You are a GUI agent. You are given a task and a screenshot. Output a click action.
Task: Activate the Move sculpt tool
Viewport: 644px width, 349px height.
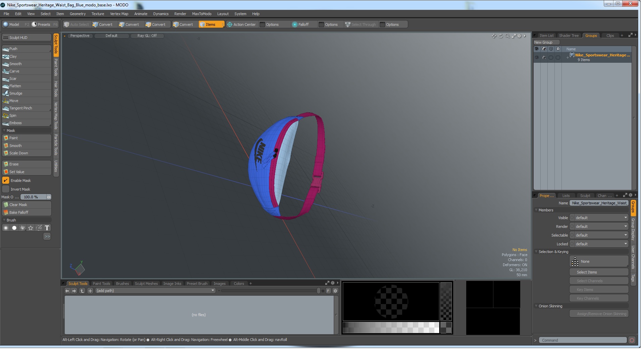coord(26,101)
